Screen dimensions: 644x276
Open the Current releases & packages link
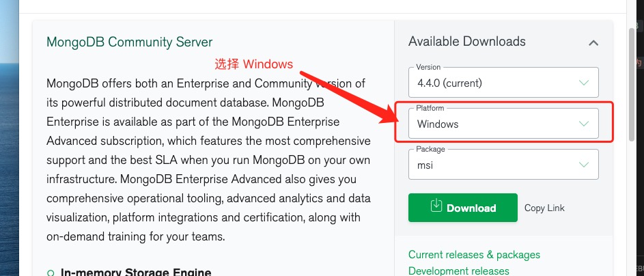(x=474, y=255)
